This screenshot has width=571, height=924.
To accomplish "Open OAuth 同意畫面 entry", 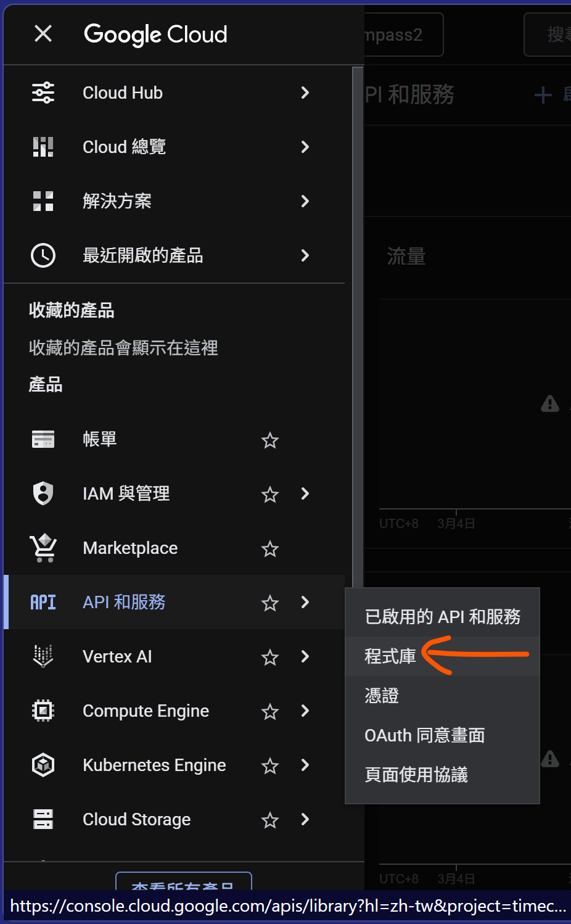I will 424,735.
